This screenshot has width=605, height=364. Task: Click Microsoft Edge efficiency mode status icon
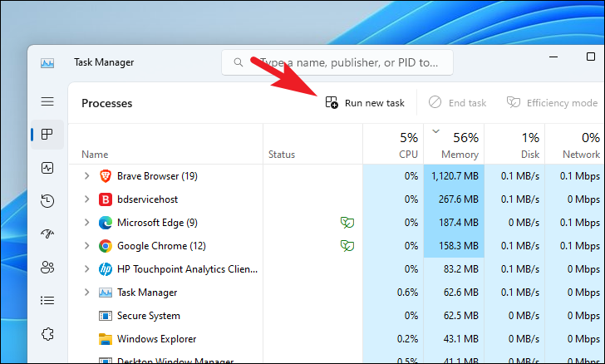347,223
